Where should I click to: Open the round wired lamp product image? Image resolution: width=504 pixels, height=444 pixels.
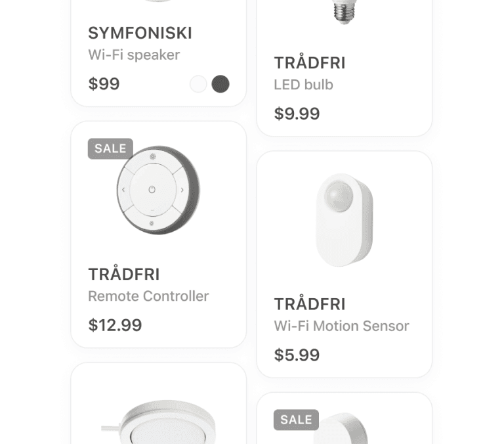click(158, 422)
